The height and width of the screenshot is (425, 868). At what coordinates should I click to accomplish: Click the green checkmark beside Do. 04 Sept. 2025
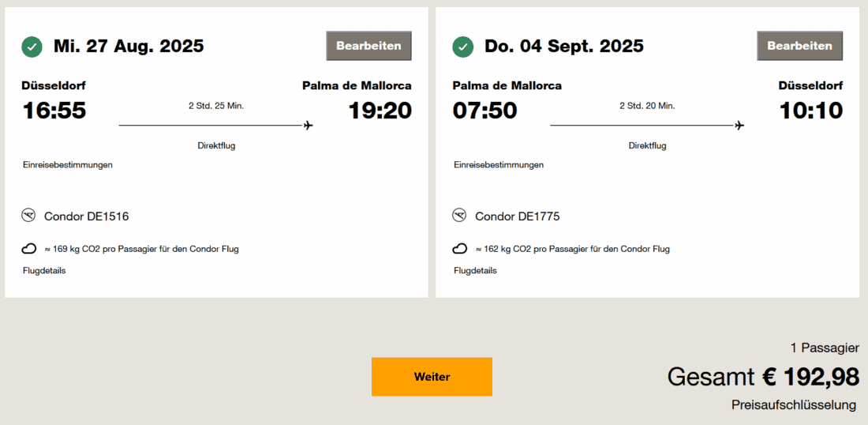tap(462, 47)
